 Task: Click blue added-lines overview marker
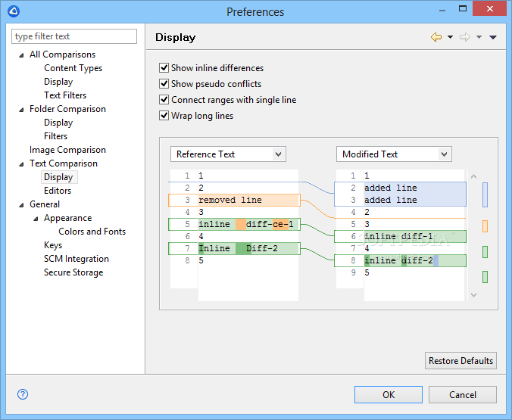(485, 194)
